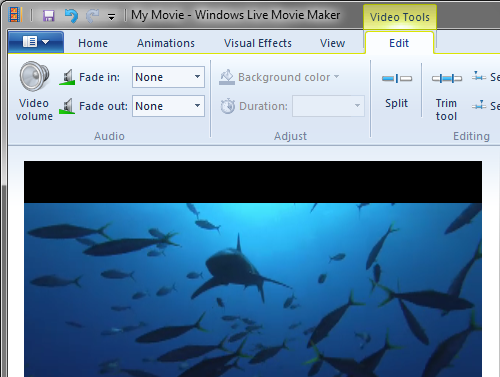The image size is (500, 377).
Task: Click the Video Tools contextual tab
Action: pos(400,17)
